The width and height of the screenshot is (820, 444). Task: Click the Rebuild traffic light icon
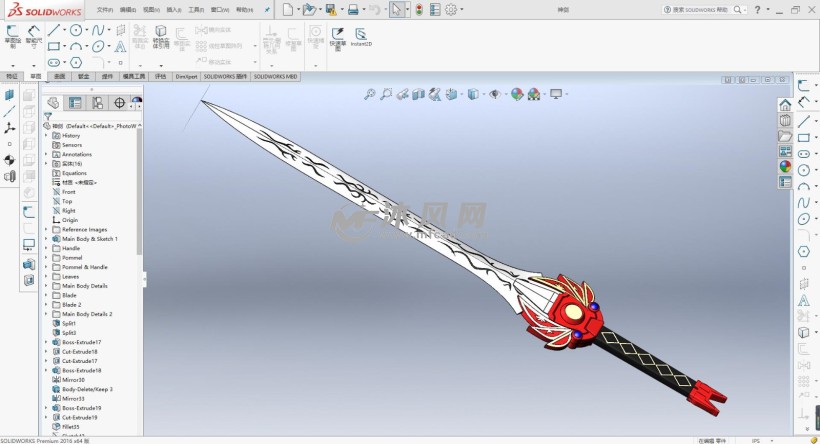pos(419,9)
